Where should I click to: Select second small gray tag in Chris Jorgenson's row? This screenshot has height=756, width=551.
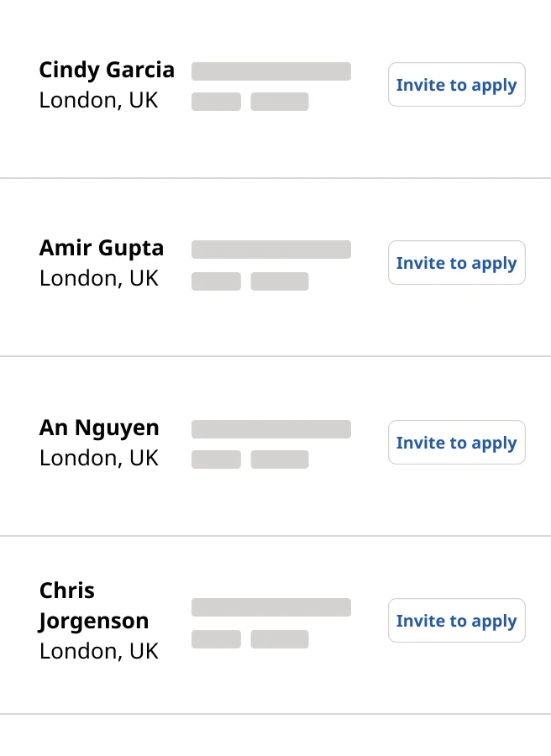[x=280, y=639]
